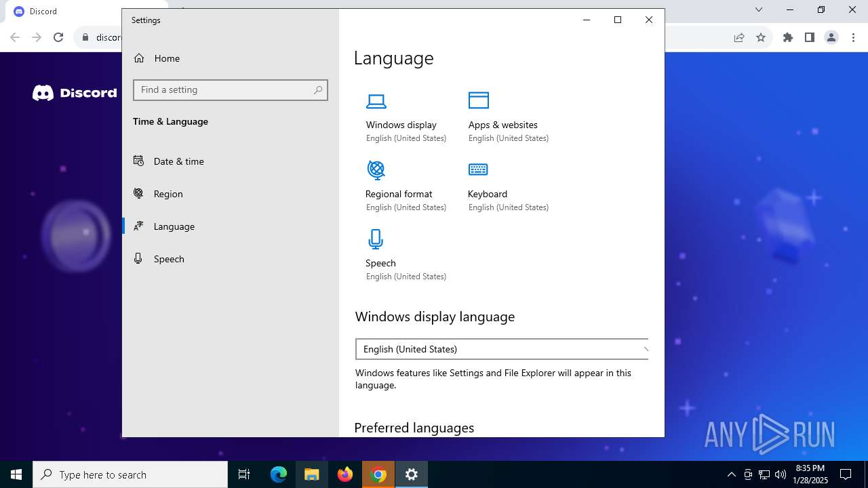Open the notification center
Screen dimensions: 868x488
point(846,474)
